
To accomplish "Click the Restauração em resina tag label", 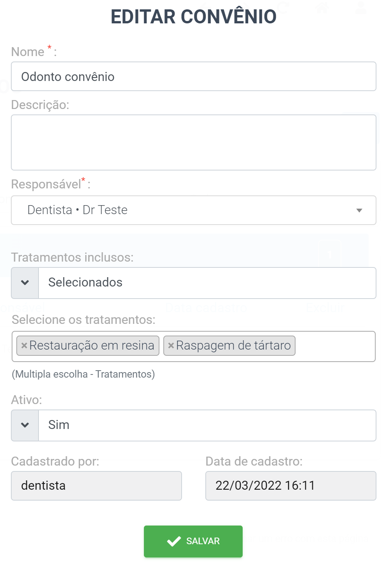I will coord(92,346).
